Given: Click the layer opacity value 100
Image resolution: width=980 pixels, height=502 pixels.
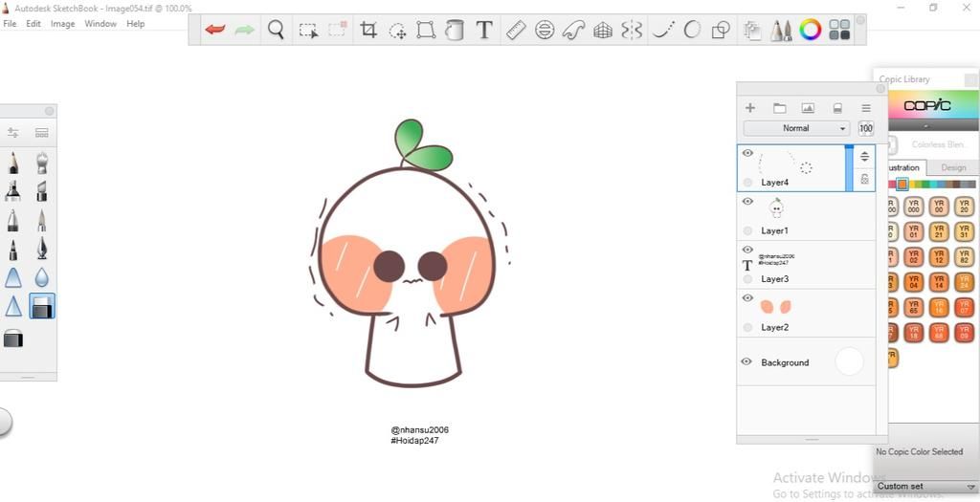Looking at the screenshot, I should pyautogui.click(x=865, y=128).
